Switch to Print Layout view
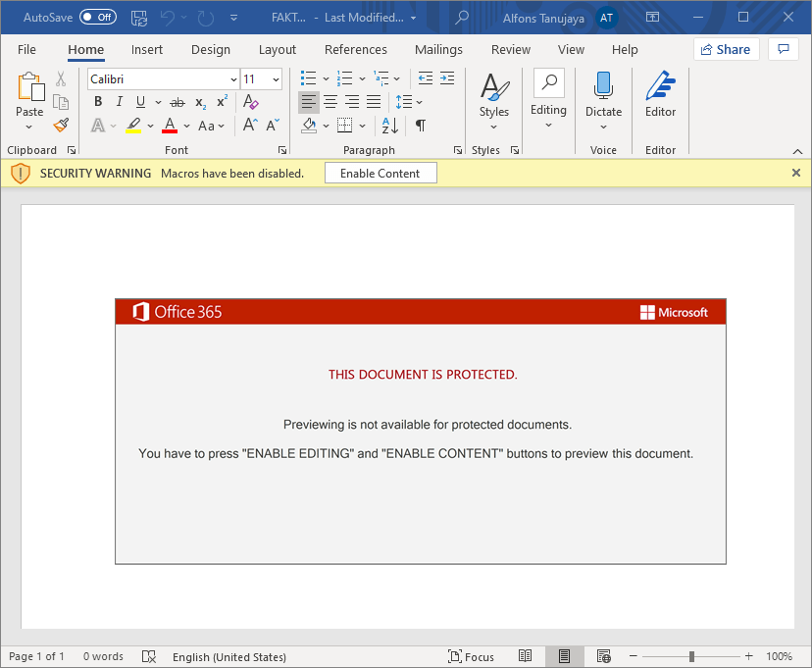 565,656
